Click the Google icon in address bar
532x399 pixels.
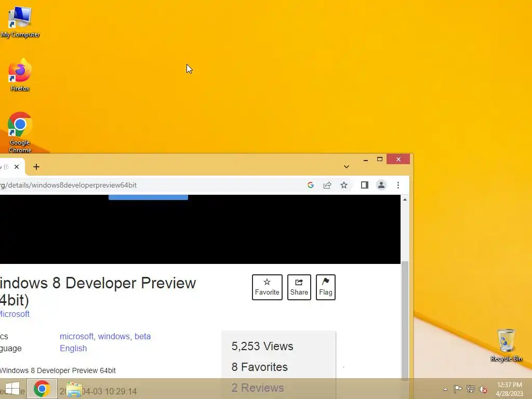(x=311, y=185)
